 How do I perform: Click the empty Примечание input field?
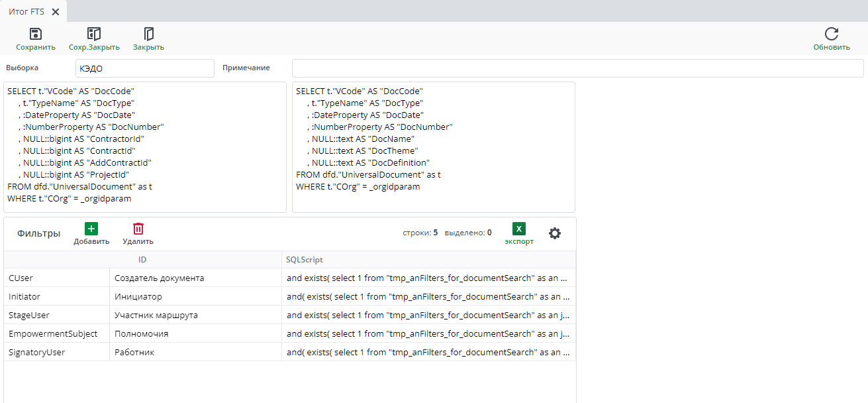(578, 68)
